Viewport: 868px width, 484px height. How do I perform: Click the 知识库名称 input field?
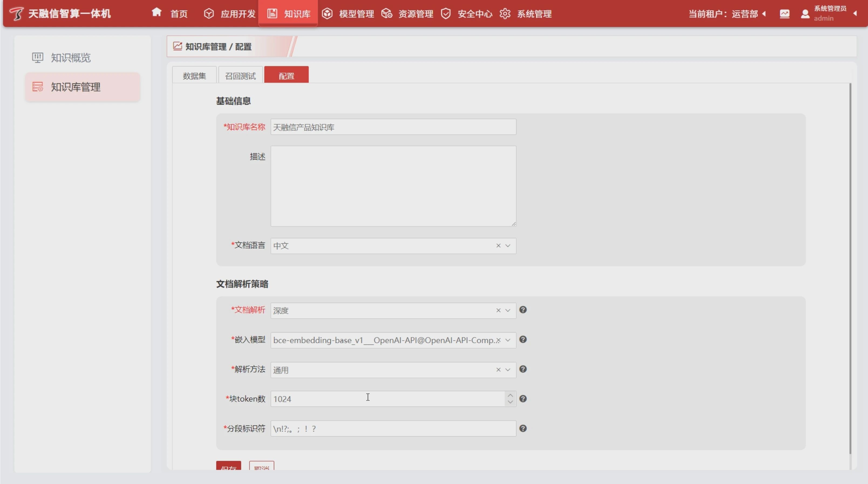[x=393, y=127]
